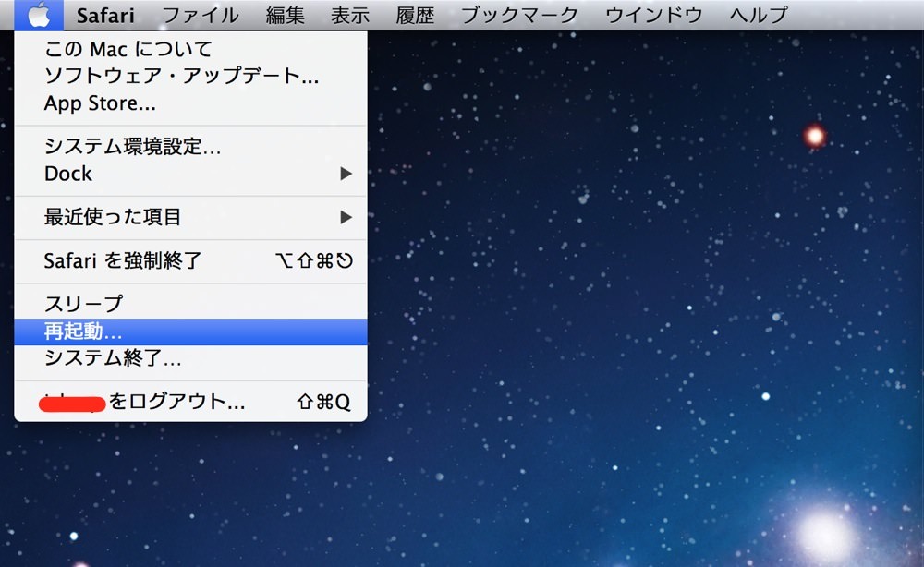Screen dimensions: 924x567
Task: Open the Safari application menu
Action: pos(105,16)
